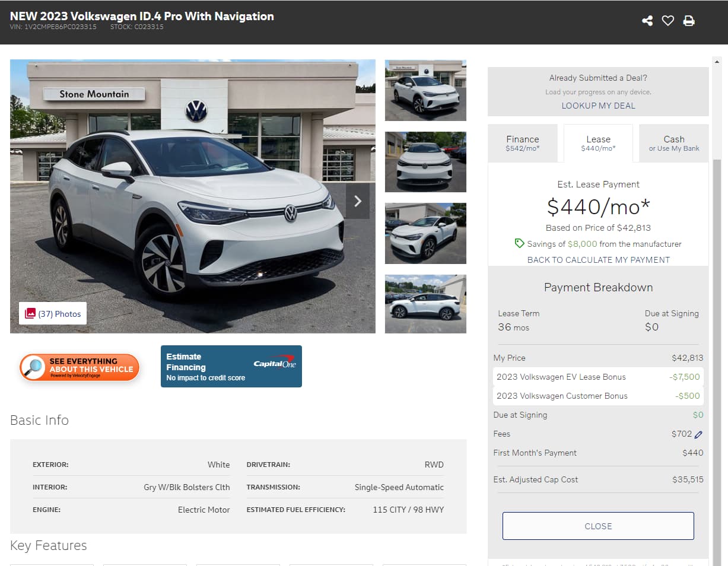This screenshot has height=566, width=728.
Task: Click the Fees $702 amount
Action: coord(682,434)
